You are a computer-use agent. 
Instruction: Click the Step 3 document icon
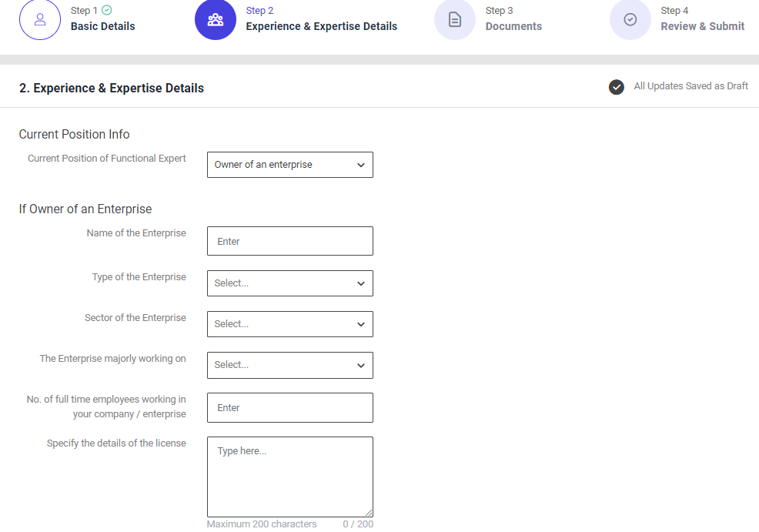pyautogui.click(x=455, y=20)
